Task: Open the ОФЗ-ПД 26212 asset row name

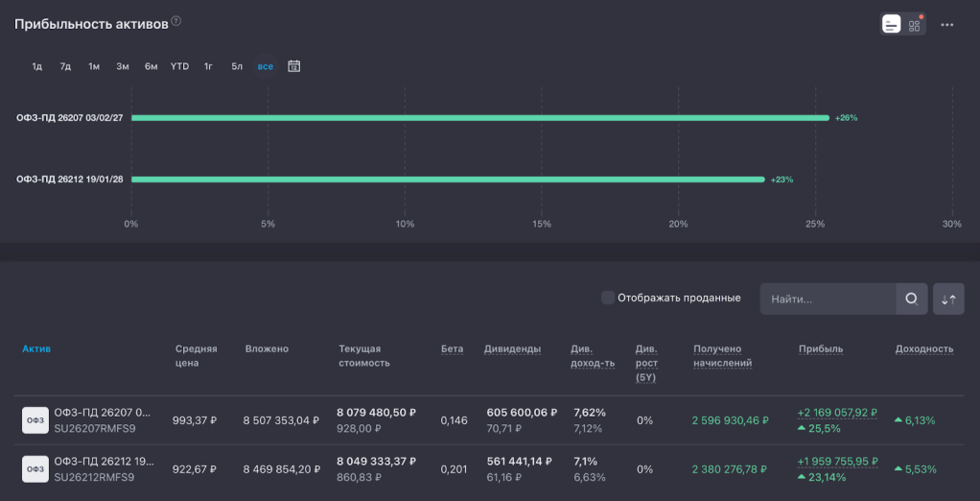Action: 103,462
